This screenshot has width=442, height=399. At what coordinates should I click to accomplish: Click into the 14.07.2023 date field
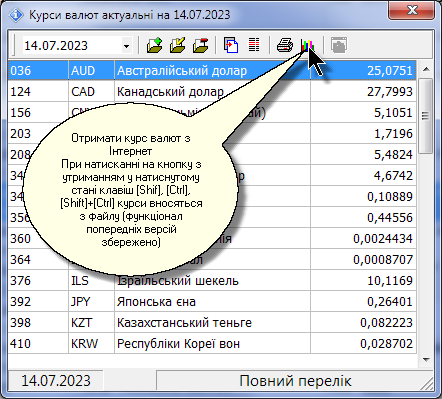(x=72, y=46)
